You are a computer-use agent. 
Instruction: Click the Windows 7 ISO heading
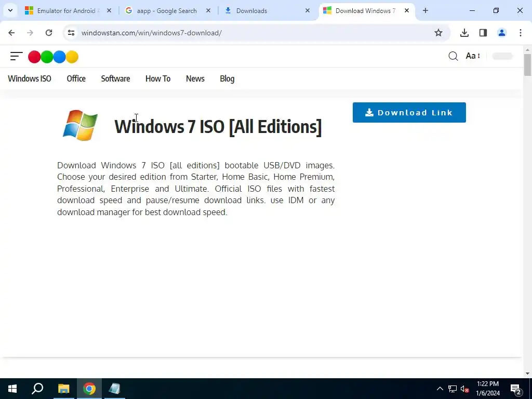pyautogui.click(x=218, y=127)
